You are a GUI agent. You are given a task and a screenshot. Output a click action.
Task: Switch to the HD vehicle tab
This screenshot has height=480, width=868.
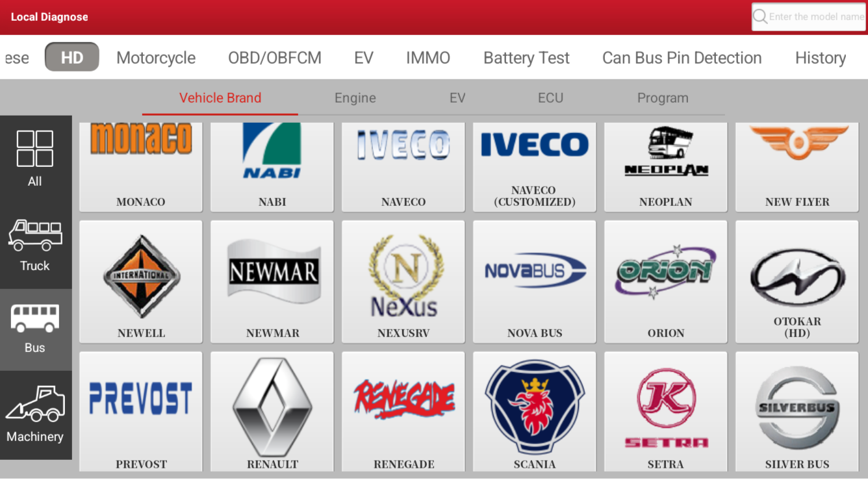(71, 57)
